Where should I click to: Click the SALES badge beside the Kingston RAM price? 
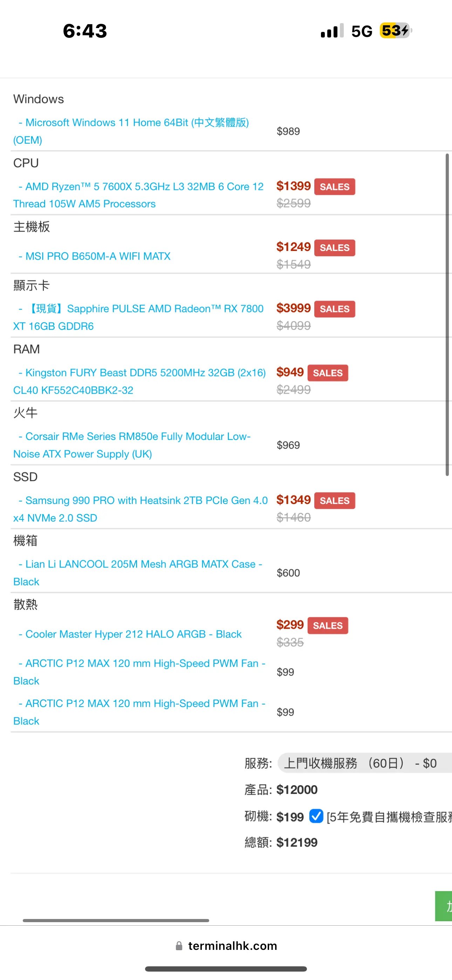click(x=328, y=373)
